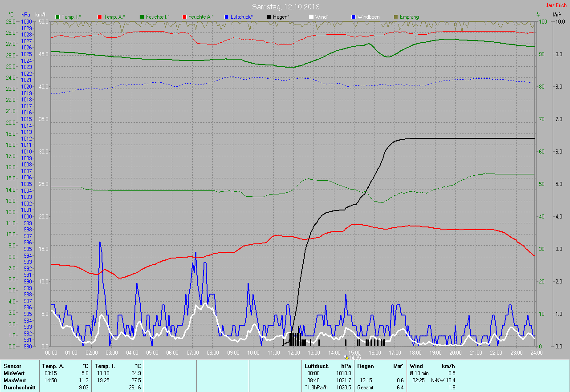The image size is (570, 392).
Task: Select the rain total value "6.4"
Action: [400, 388]
